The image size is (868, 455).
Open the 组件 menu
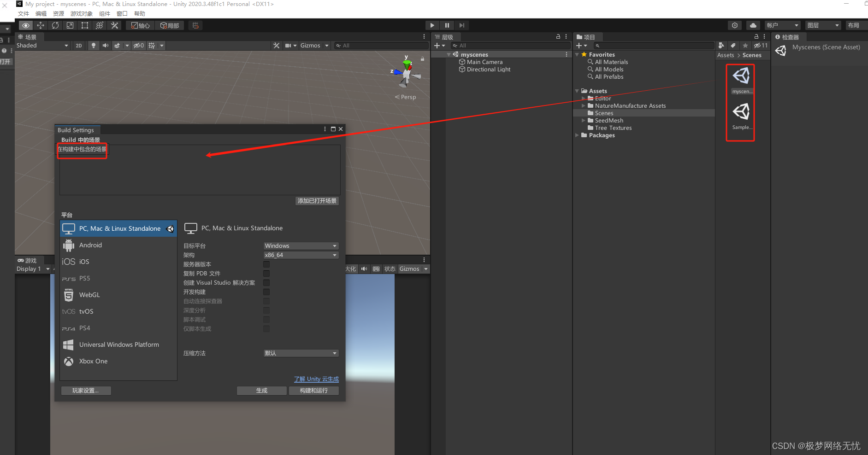pyautogui.click(x=105, y=14)
